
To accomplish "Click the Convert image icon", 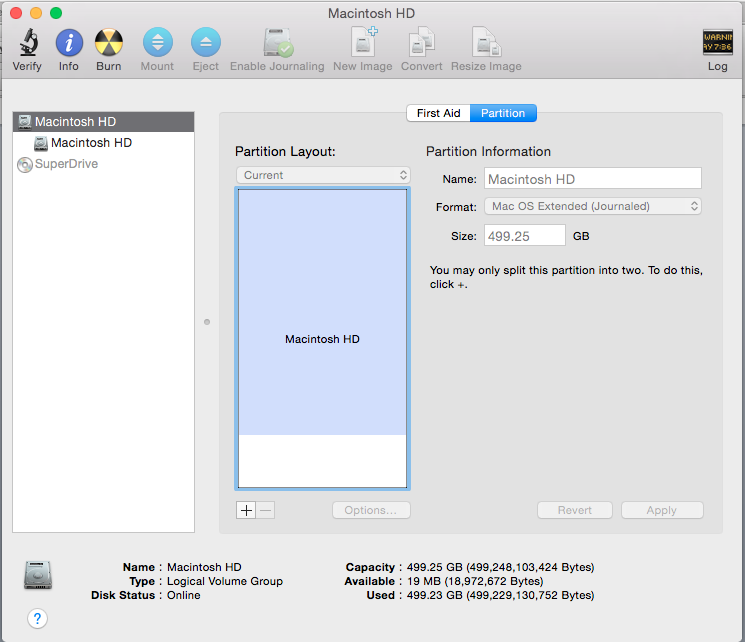I will (x=422, y=43).
